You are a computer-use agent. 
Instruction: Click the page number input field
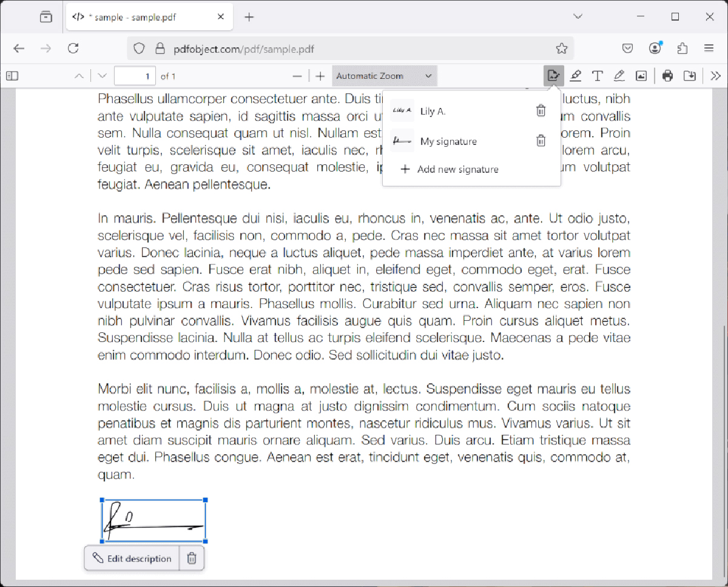pos(135,75)
